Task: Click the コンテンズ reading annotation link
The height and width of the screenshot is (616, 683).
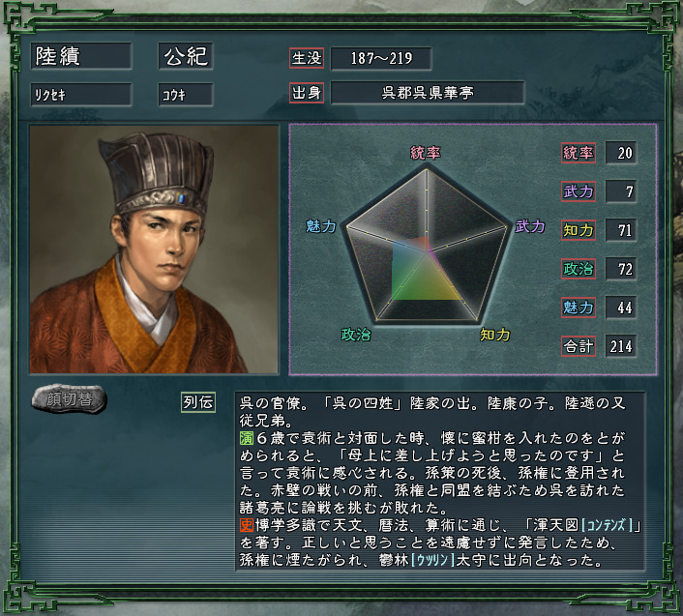Action: click(x=607, y=525)
